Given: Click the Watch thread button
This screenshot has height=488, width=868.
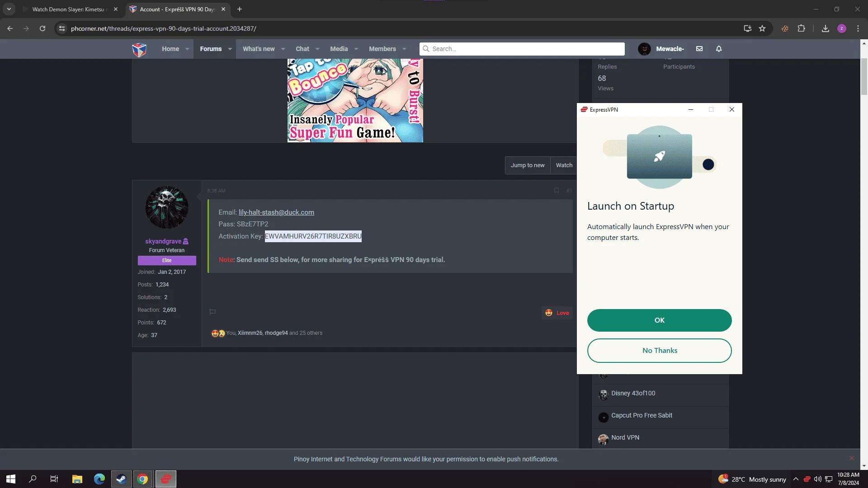Looking at the screenshot, I should coord(564,165).
